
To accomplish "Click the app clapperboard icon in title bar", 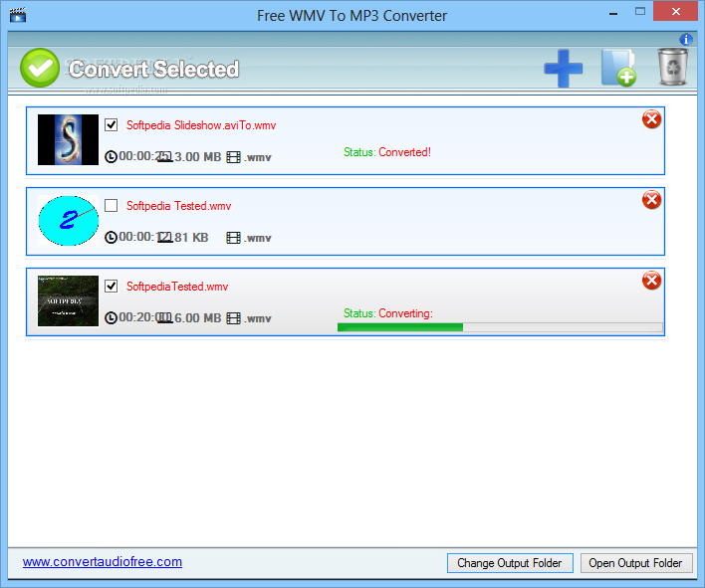I will pos(18,15).
